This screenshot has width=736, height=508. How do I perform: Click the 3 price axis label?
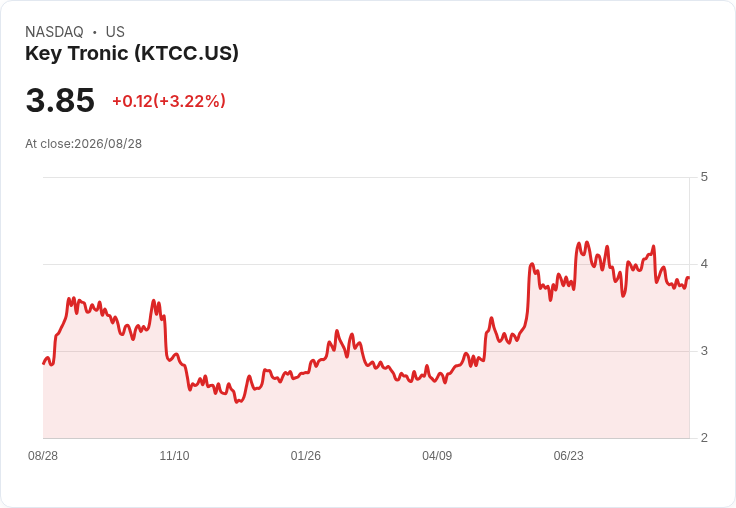(x=704, y=351)
